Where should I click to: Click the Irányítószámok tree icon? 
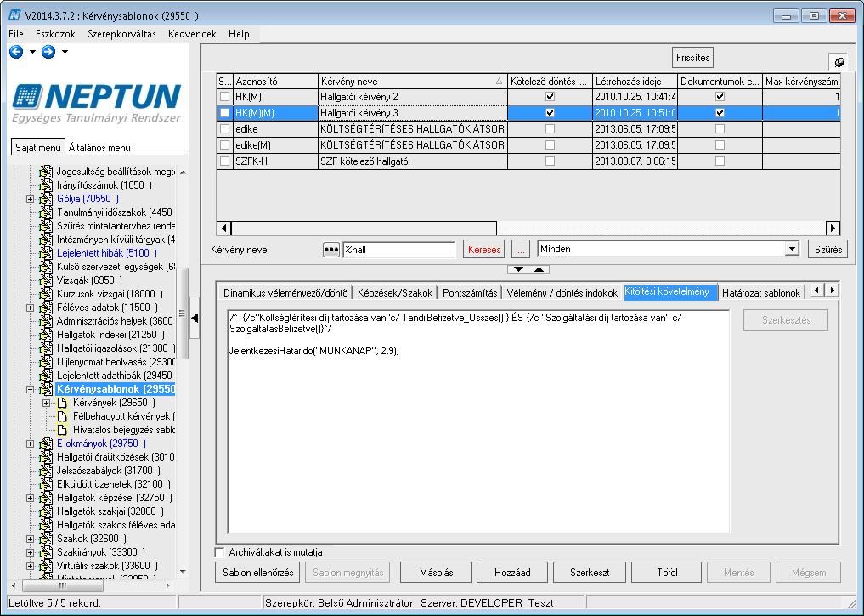(x=46, y=185)
